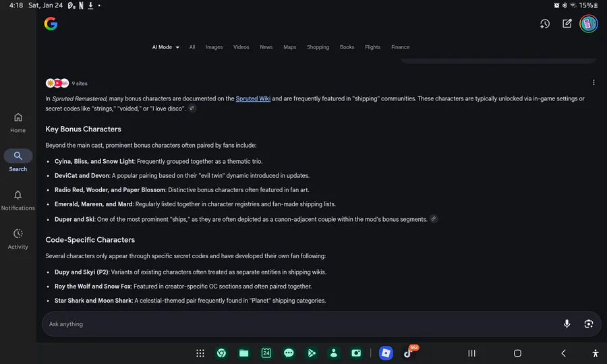Switch to the Maps tab
Image resolution: width=607 pixels, height=364 pixels.
click(289, 47)
